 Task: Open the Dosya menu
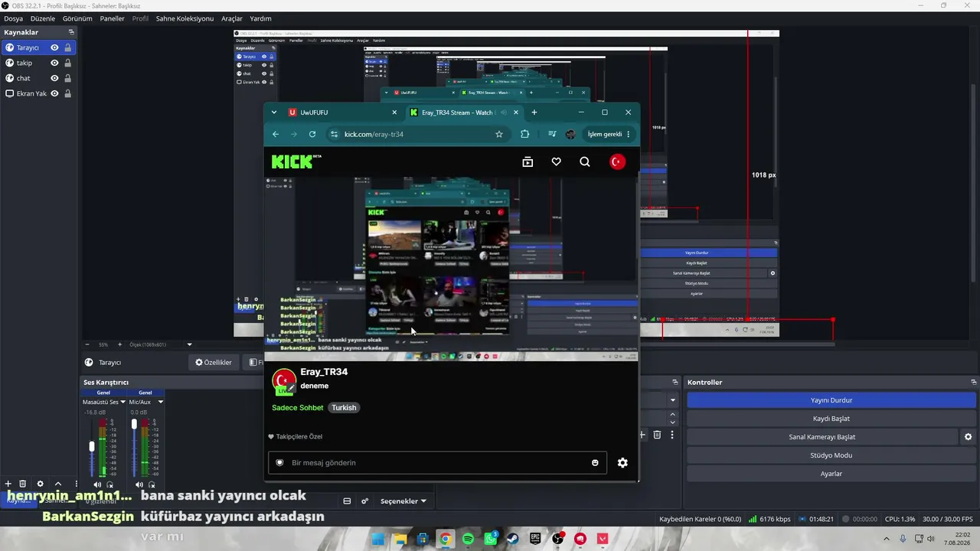coord(14,18)
